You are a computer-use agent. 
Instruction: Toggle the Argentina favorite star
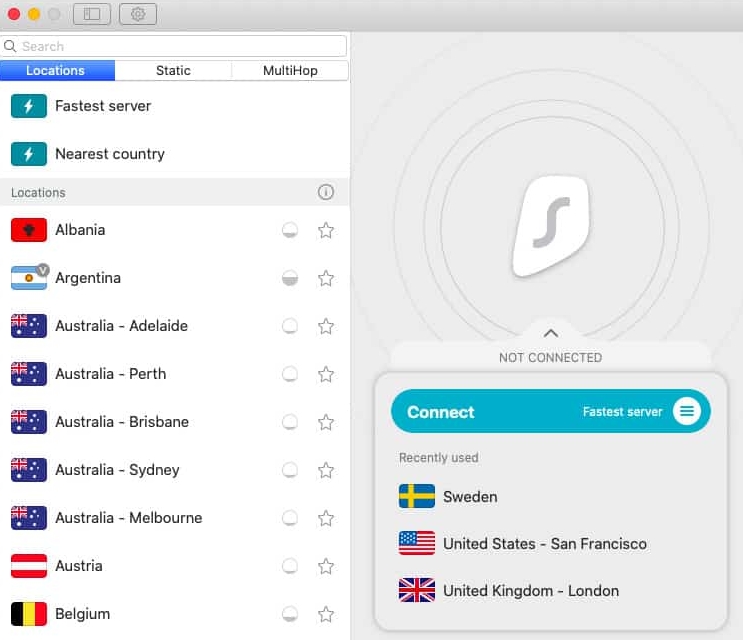coord(325,278)
